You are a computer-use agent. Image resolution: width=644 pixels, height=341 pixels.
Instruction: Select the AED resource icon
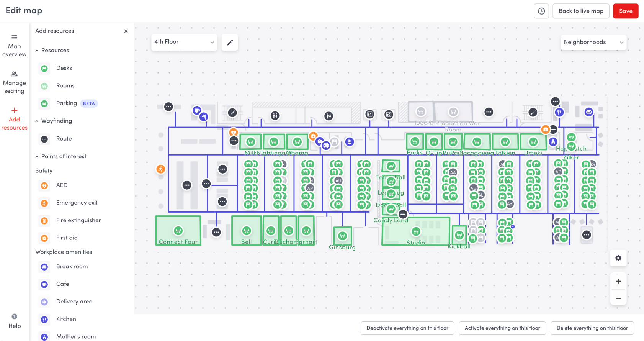pyautogui.click(x=44, y=185)
